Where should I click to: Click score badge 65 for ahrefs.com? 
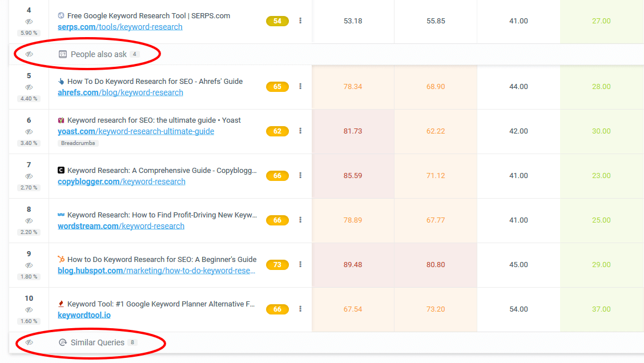(x=277, y=87)
